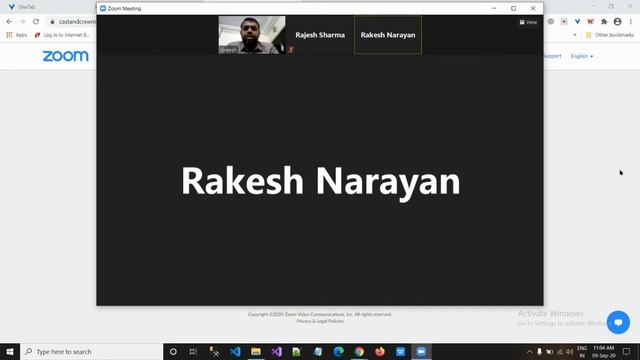Screen dimensions: 640x360
Task: Open the Apps bookmarks shortcut
Action: point(17,35)
